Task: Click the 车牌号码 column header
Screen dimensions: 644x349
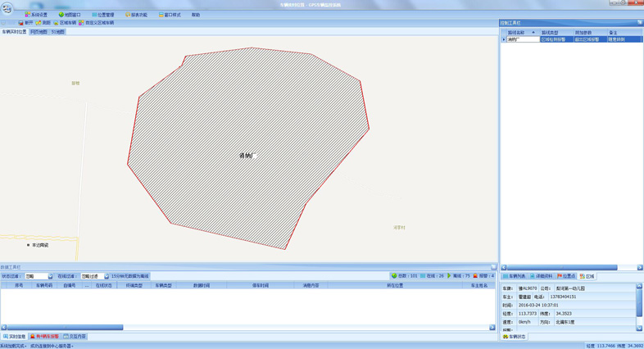Action: 43,285
